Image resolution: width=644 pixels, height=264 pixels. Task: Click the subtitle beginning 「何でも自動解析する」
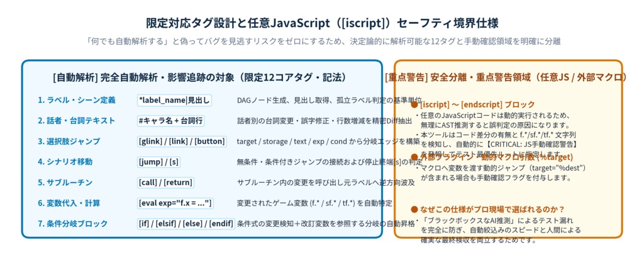pos(322,42)
